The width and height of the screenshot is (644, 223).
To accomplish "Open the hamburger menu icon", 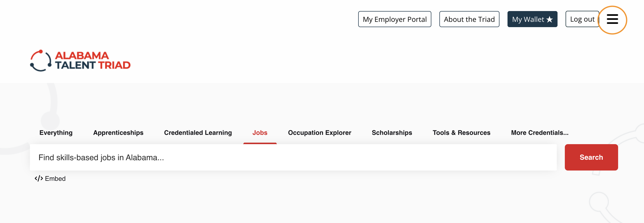I will coord(612,19).
